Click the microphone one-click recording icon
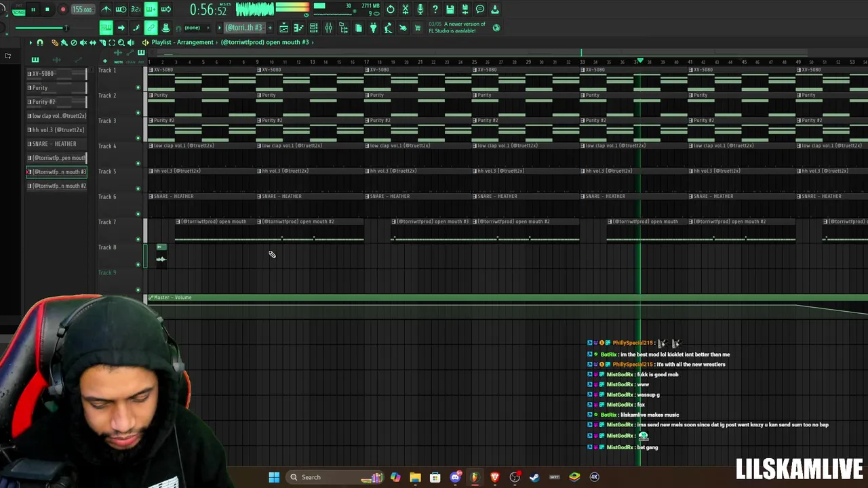868x488 pixels. point(420,9)
